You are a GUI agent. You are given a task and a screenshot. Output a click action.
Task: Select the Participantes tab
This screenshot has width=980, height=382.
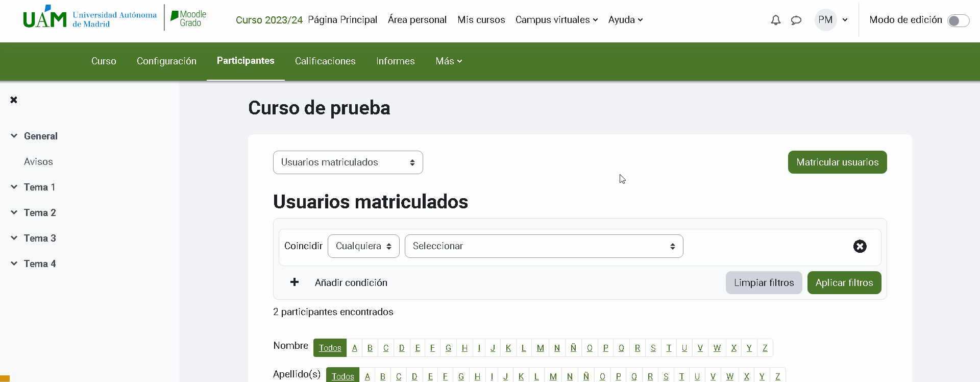point(246,61)
